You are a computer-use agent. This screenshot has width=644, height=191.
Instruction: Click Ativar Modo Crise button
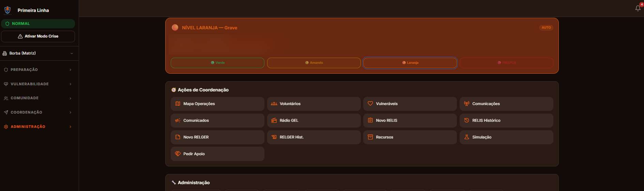[38, 36]
